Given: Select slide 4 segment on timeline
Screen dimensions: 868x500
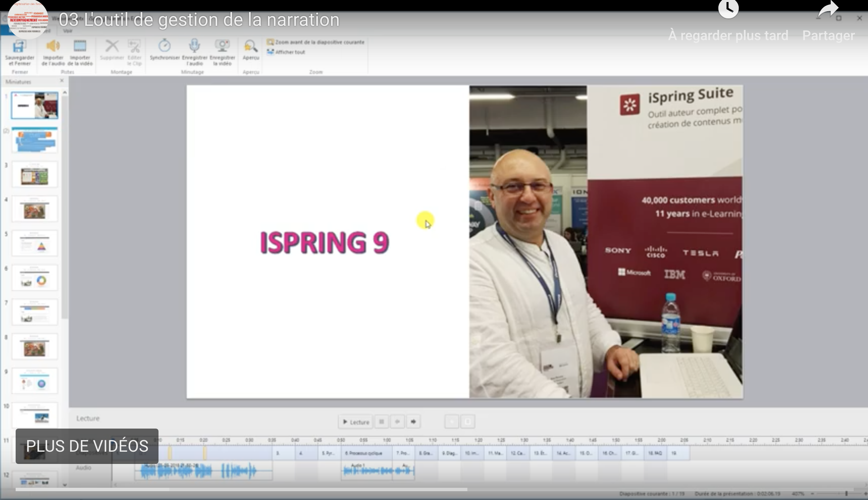Looking at the screenshot, I should point(306,453).
